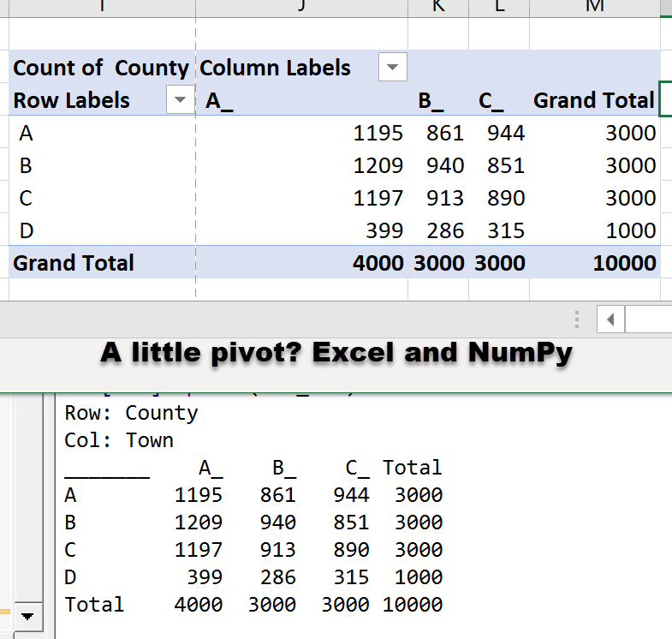The height and width of the screenshot is (639, 672).
Task: Select the pivot column header B_
Action: (438, 100)
